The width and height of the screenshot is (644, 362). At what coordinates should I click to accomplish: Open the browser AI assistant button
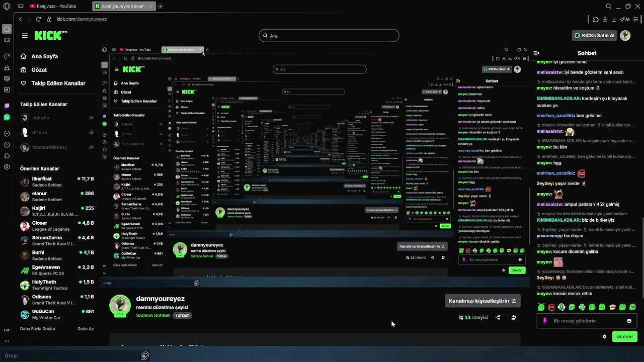pos(625,19)
